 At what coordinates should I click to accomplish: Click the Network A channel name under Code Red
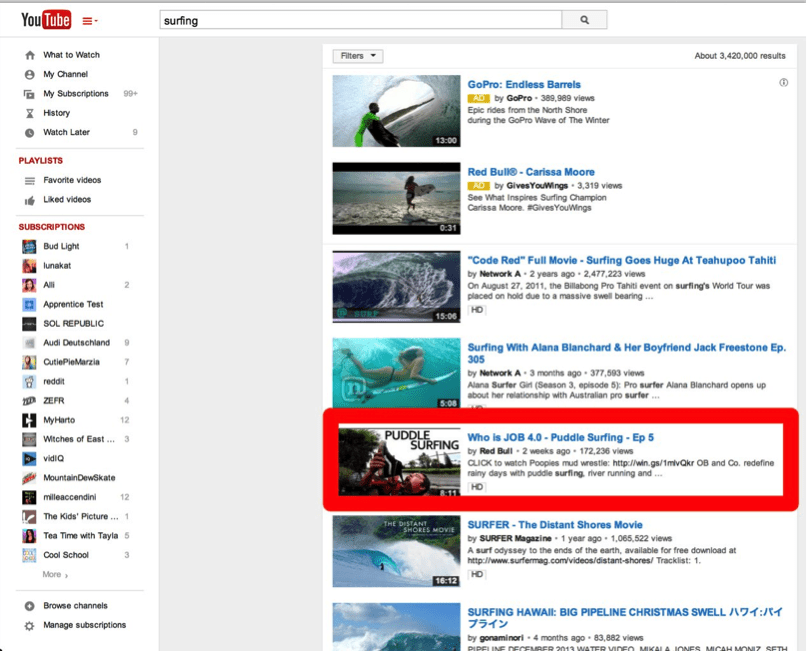click(500, 274)
